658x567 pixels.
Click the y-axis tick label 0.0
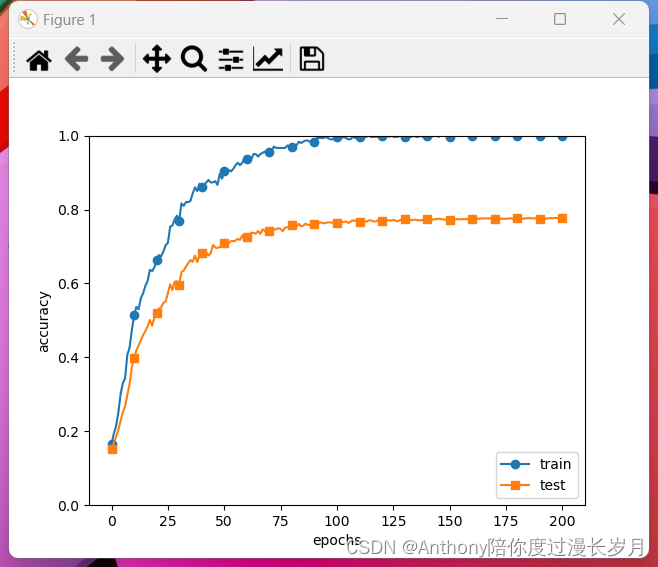68,506
